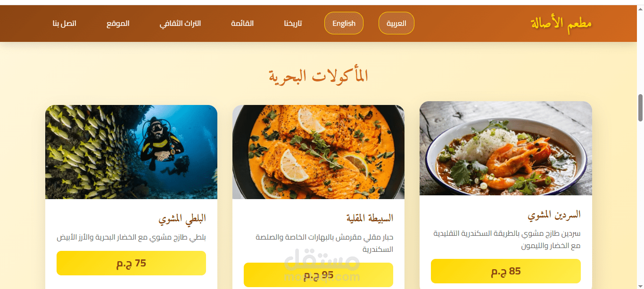Click the مطعم الأصالة logo
644x289 pixels.
[x=561, y=23]
